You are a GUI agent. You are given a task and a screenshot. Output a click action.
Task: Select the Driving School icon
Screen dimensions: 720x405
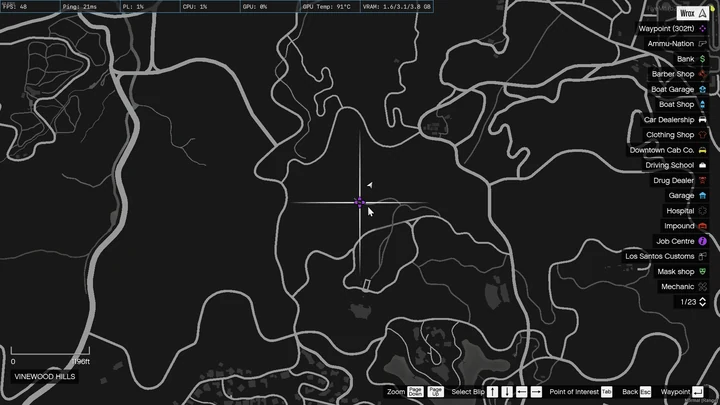pyautogui.click(x=703, y=165)
